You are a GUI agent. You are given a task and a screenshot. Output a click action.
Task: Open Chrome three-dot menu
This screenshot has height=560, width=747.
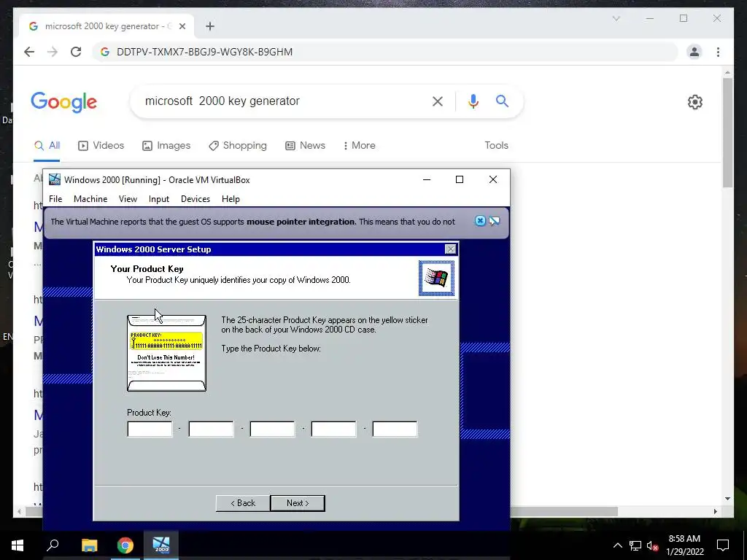click(718, 52)
